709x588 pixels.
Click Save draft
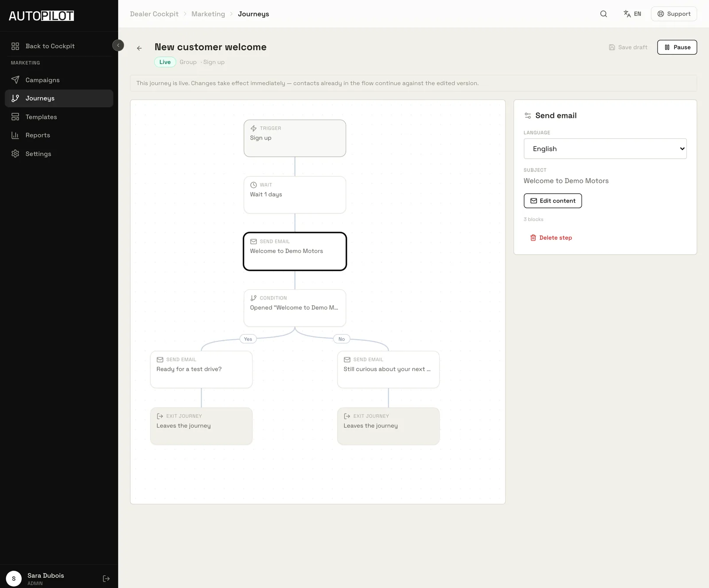(x=628, y=47)
